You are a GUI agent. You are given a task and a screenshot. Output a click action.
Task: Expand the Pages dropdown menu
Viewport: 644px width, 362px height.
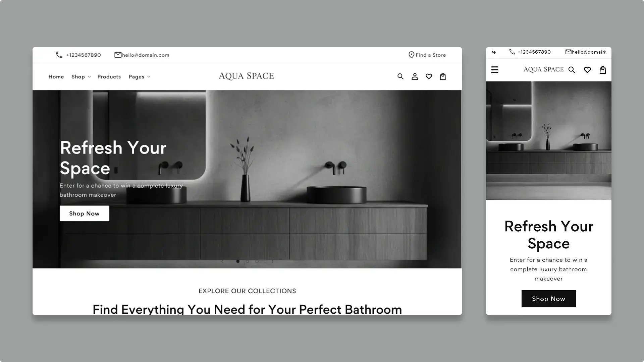point(139,77)
